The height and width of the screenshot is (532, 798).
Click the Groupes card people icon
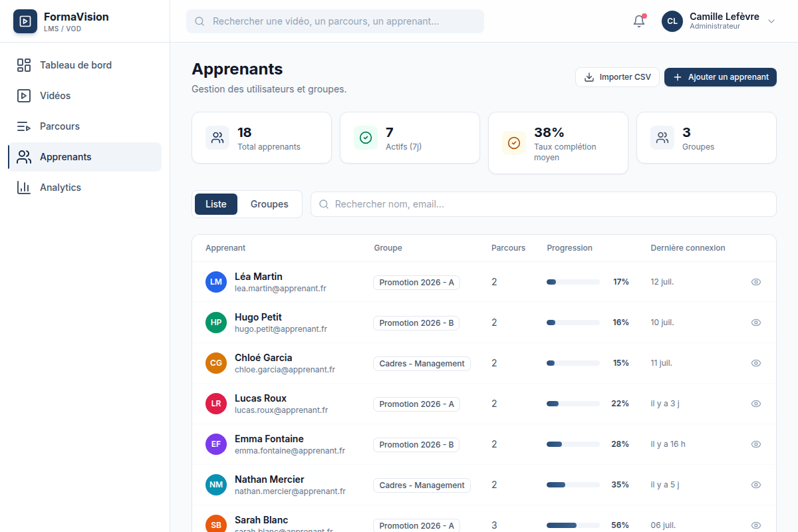coord(662,138)
